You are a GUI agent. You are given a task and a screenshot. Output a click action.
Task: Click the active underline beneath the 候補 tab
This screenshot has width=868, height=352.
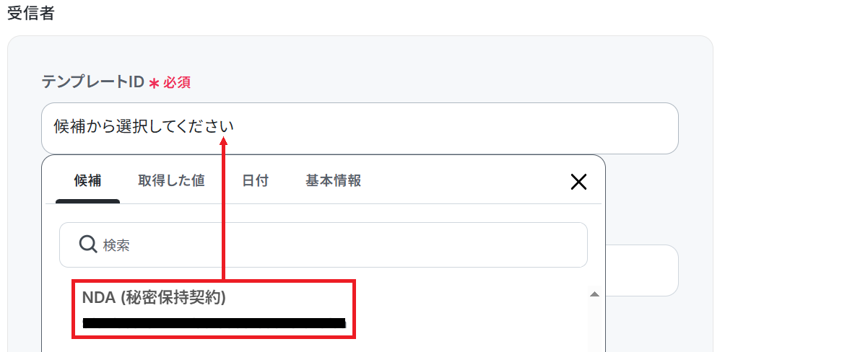[87, 201]
